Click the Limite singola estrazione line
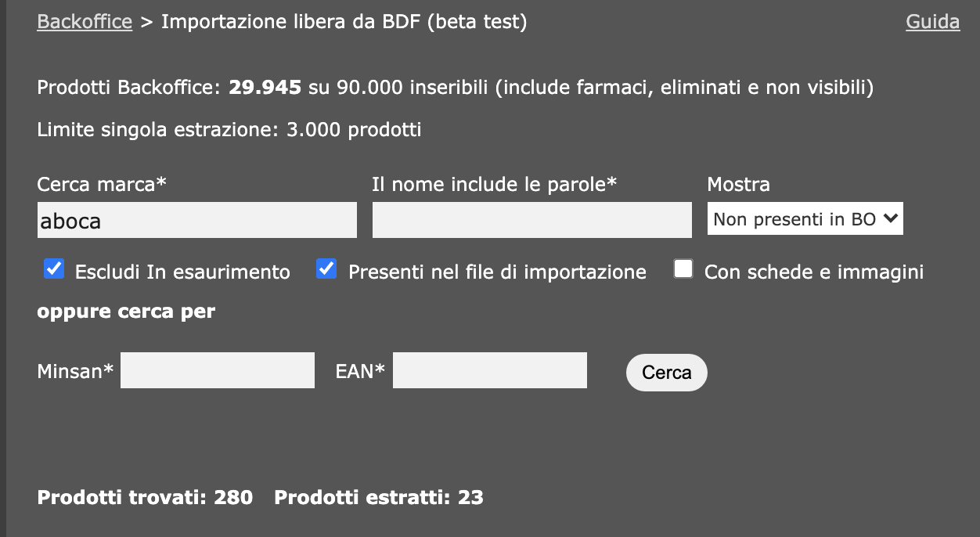The height and width of the screenshot is (537, 980). (x=227, y=129)
